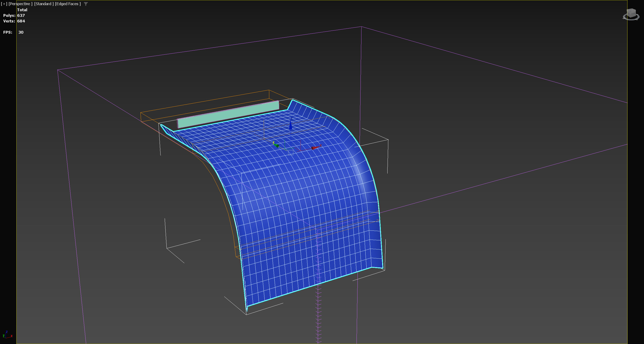Click the red X axis gizmo arrow
The height and width of the screenshot is (344, 644).
coord(315,148)
